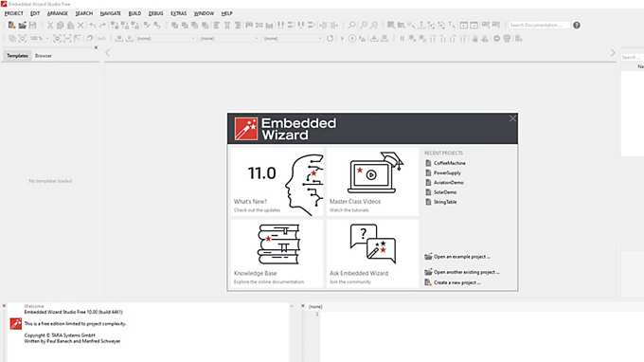Viewport: 644px width, 362px height.
Task: Close the Welcome log panel
Action: click(x=4, y=306)
